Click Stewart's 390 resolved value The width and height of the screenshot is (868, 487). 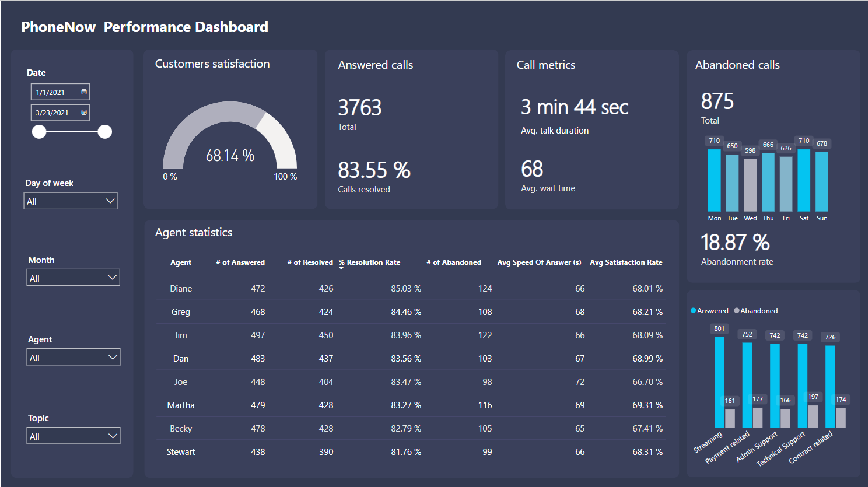(326, 452)
